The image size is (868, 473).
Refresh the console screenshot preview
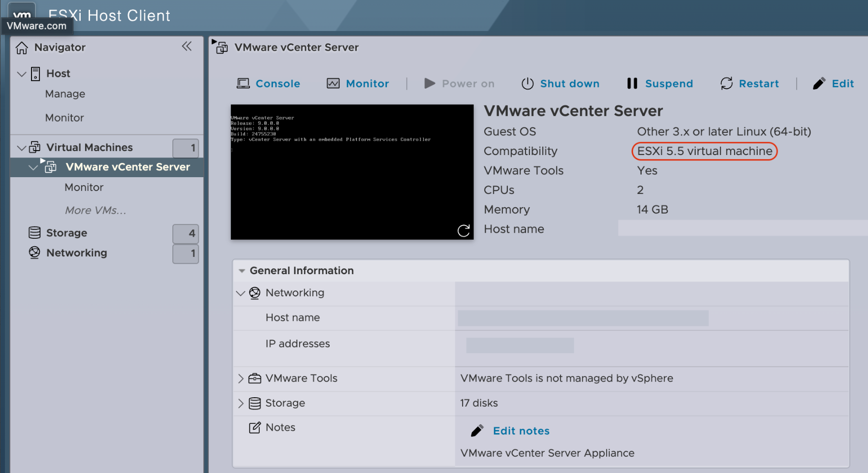(464, 230)
